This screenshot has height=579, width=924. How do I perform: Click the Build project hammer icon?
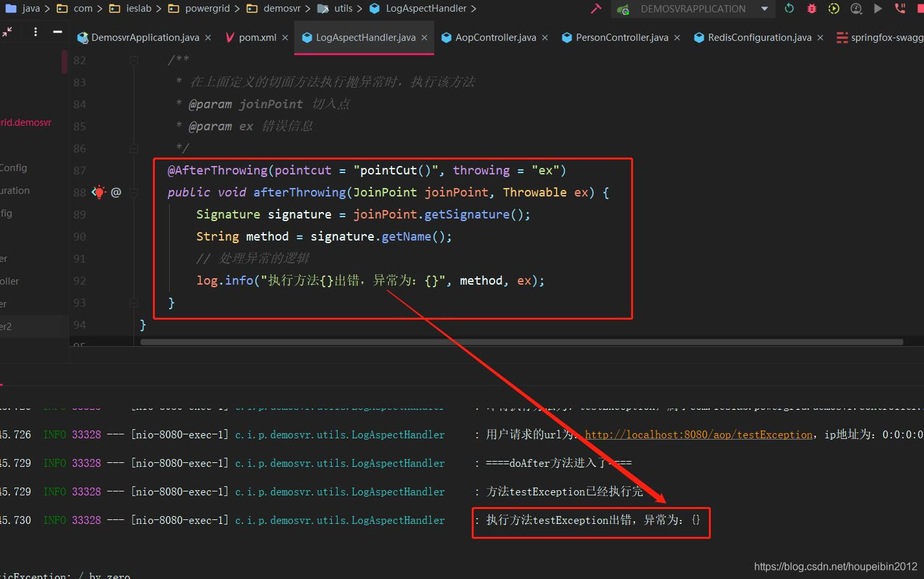pyautogui.click(x=596, y=8)
